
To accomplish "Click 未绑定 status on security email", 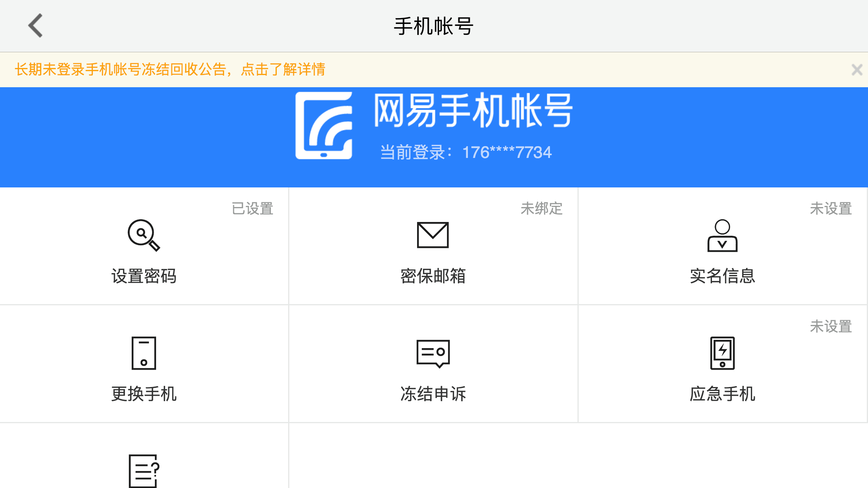I will point(541,209).
